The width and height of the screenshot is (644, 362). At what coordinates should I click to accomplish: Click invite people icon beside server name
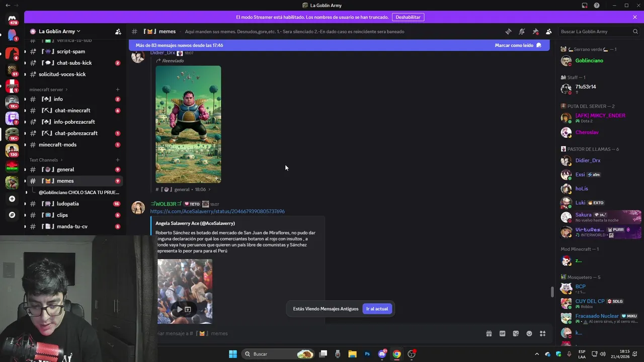coord(118,31)
